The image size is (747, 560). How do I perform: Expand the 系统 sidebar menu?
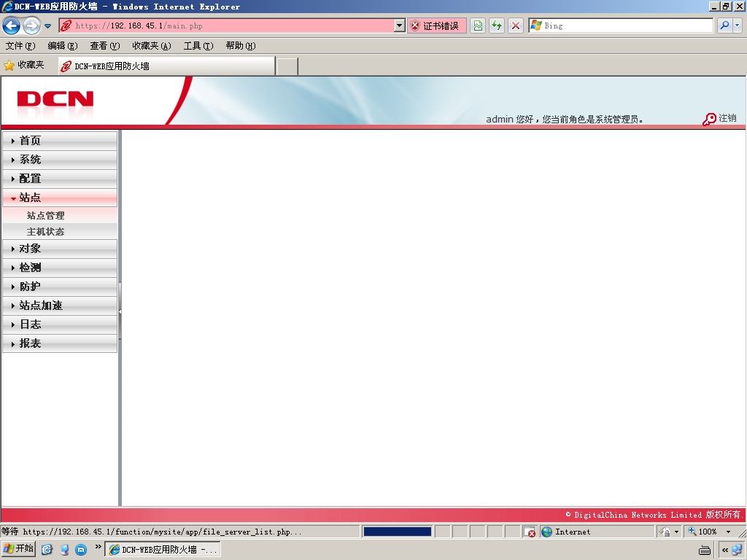pos(60,160)
